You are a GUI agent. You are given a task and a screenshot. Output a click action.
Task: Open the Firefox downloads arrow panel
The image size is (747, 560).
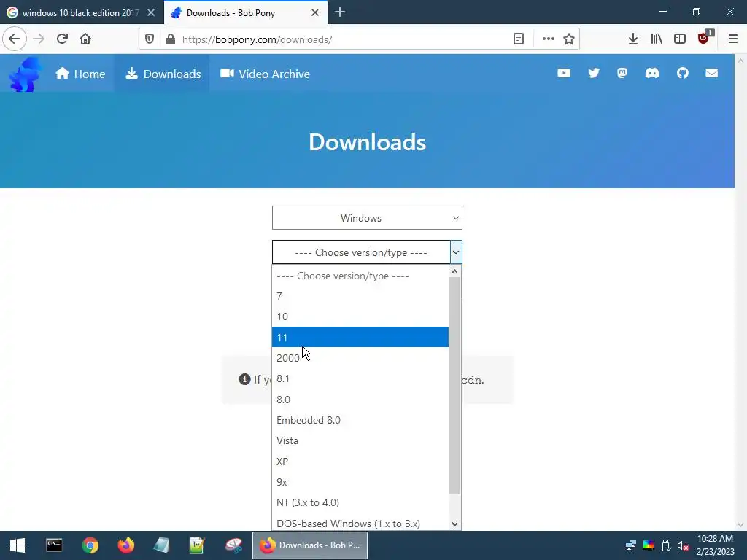pyautogui.click(x=633, y=39)
